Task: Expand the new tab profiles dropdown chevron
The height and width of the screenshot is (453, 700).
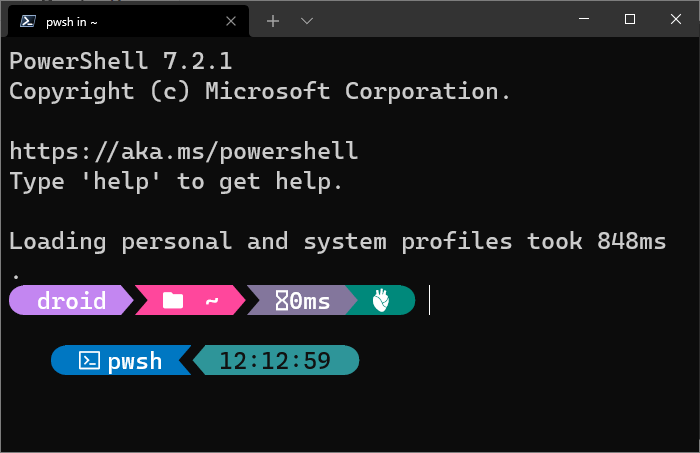Action: click(307, 21)
